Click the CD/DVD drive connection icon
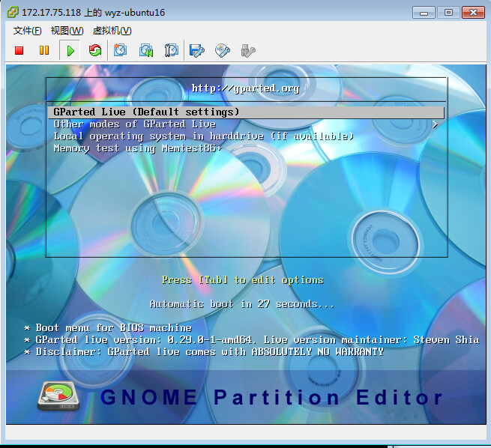The width and height of the screenshot is (491, 448). [223, 50]
